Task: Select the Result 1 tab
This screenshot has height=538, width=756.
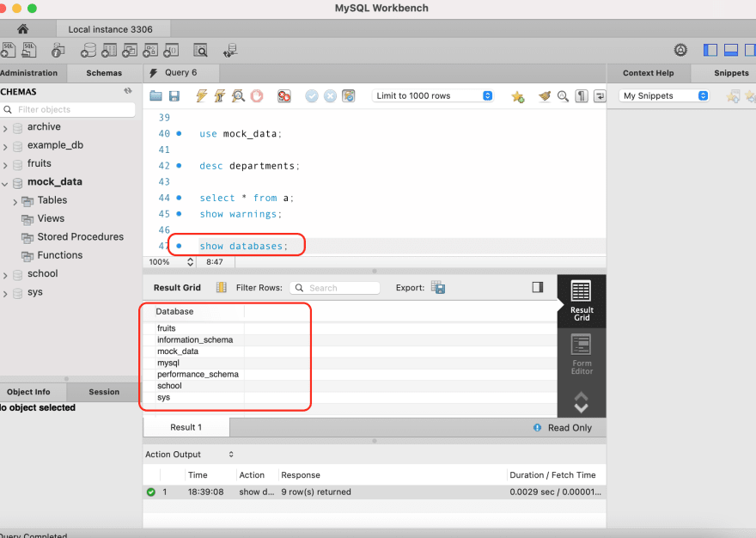Action: [x=186, y=427]
